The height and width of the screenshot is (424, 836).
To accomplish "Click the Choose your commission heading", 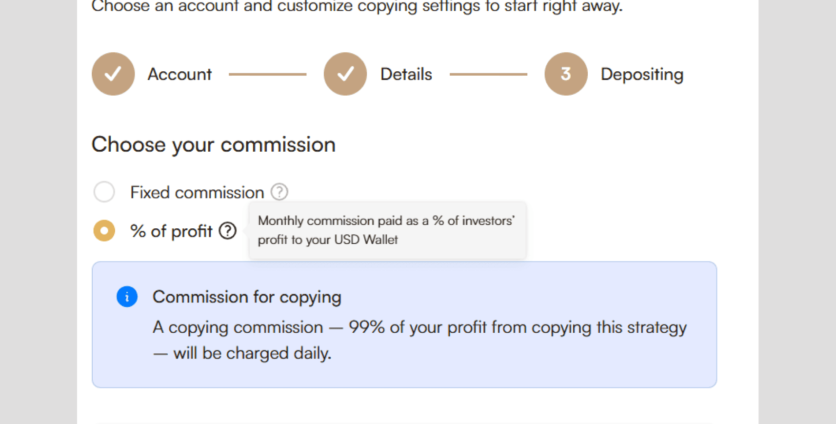I will click(213, 145).
